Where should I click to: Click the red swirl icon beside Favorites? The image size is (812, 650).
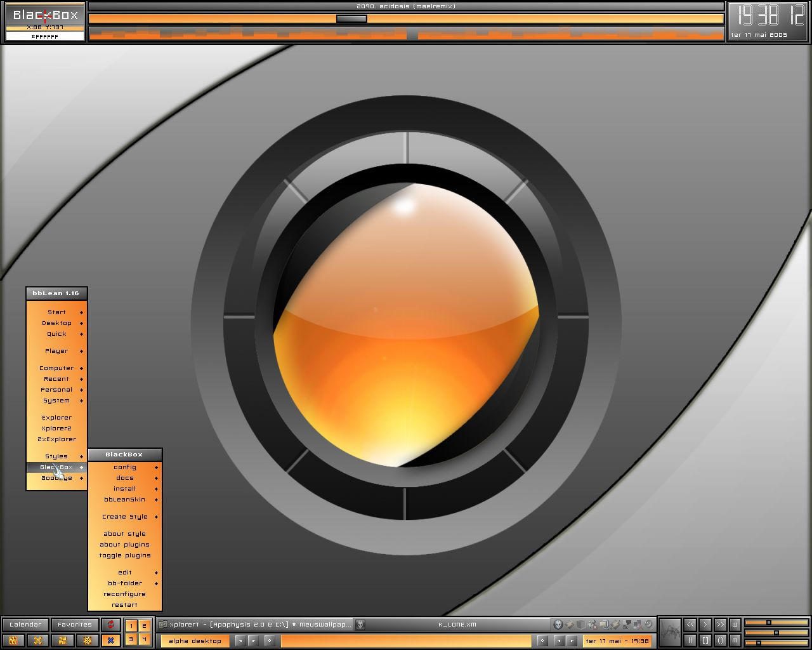point(110,625)
